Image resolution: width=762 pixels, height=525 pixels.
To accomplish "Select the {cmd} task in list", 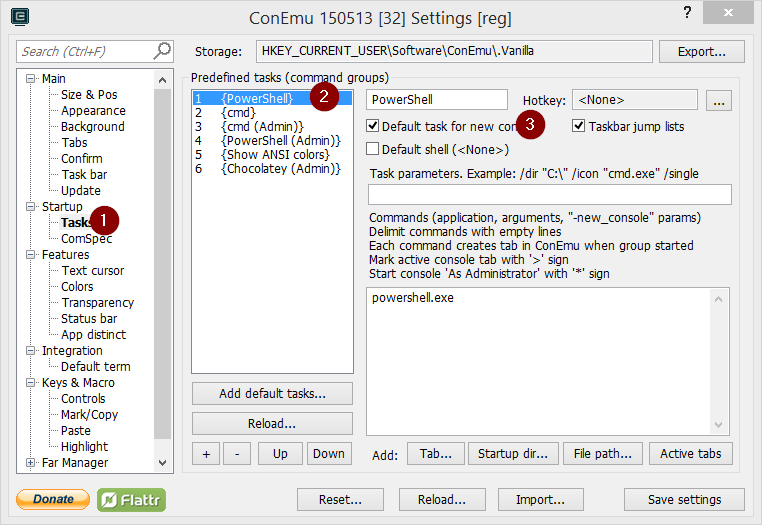I will click(x=272, y=113).
